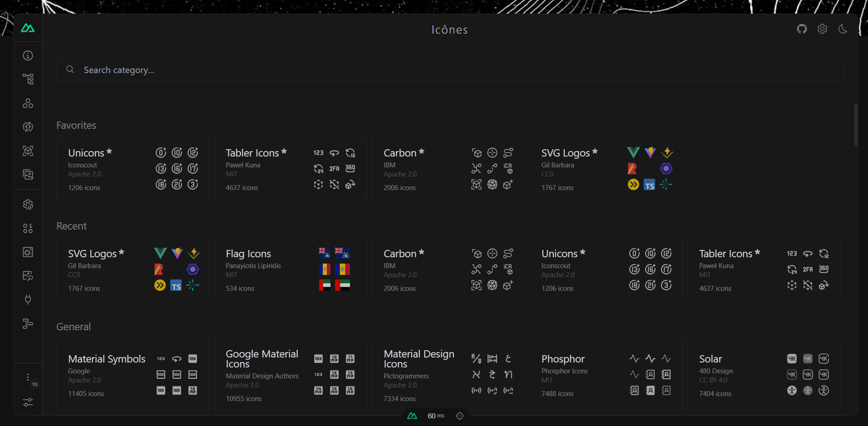
Task: Open the Modules cube icon in the sidebar
Action: click(28, 151)
